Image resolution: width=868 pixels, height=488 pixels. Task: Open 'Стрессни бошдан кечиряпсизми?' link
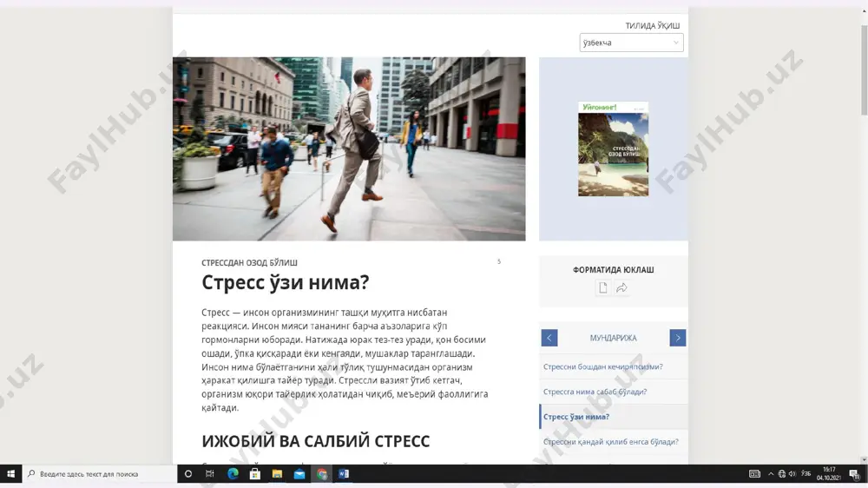coord(603,366)
